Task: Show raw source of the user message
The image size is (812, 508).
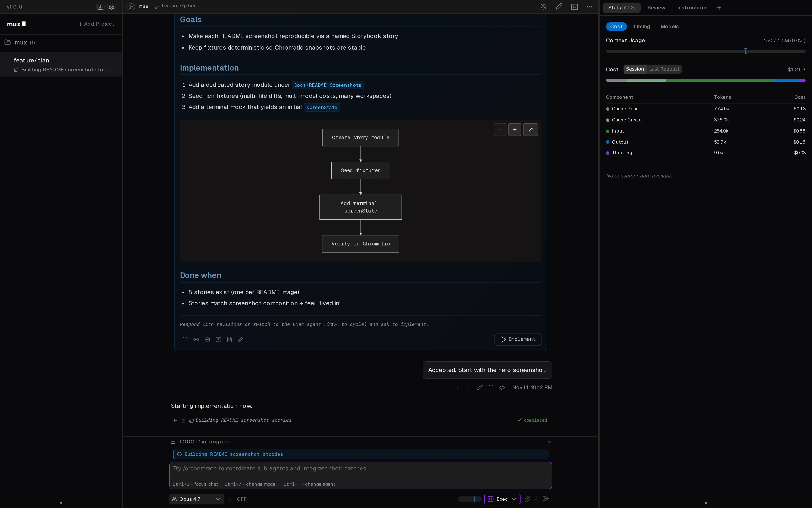Action: (502, 387)
